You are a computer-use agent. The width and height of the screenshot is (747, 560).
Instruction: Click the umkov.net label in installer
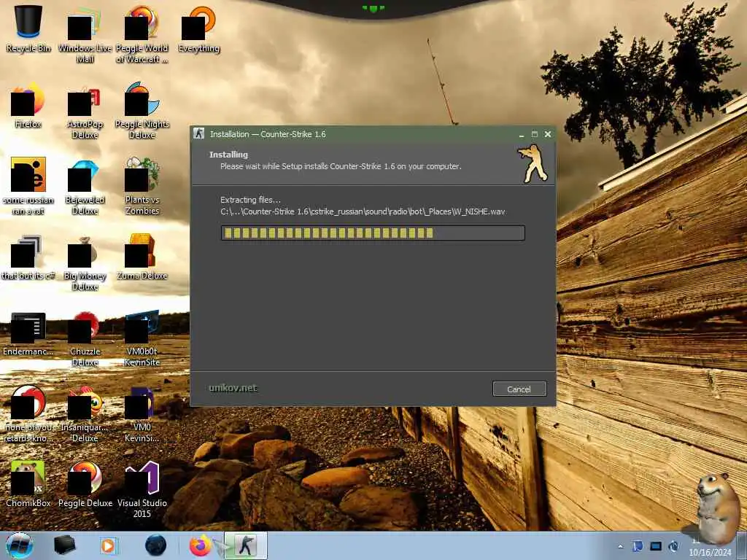tap(233, 388)
